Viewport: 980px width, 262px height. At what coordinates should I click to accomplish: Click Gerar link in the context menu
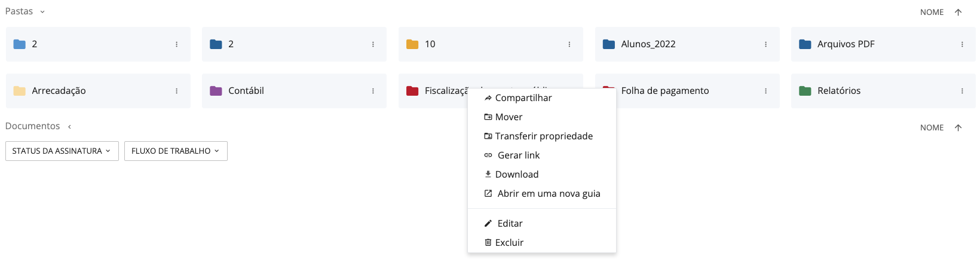point(518,156)
